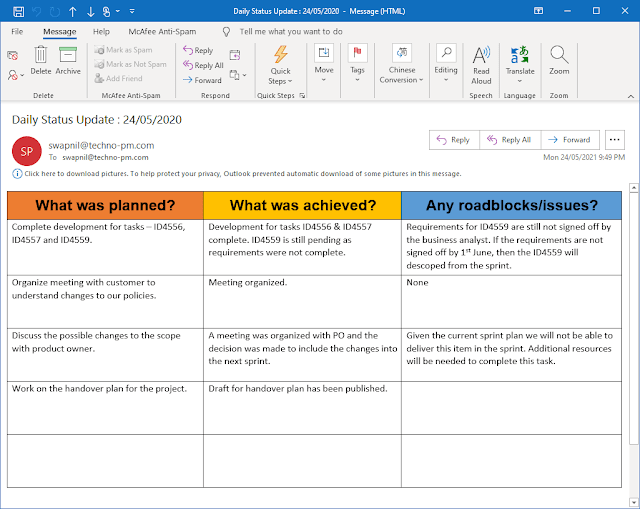Click Reply All in the message header

pos(510,140)
